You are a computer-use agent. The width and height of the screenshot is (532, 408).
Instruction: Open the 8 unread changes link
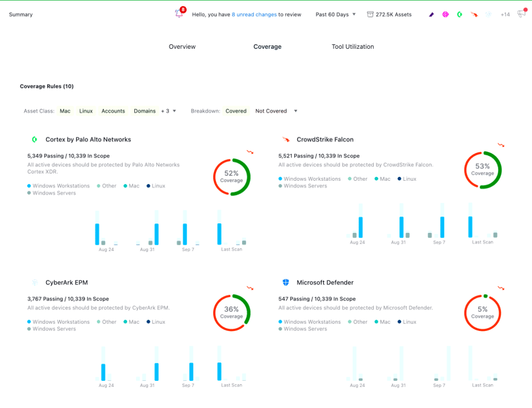click(x=254, y=15)
